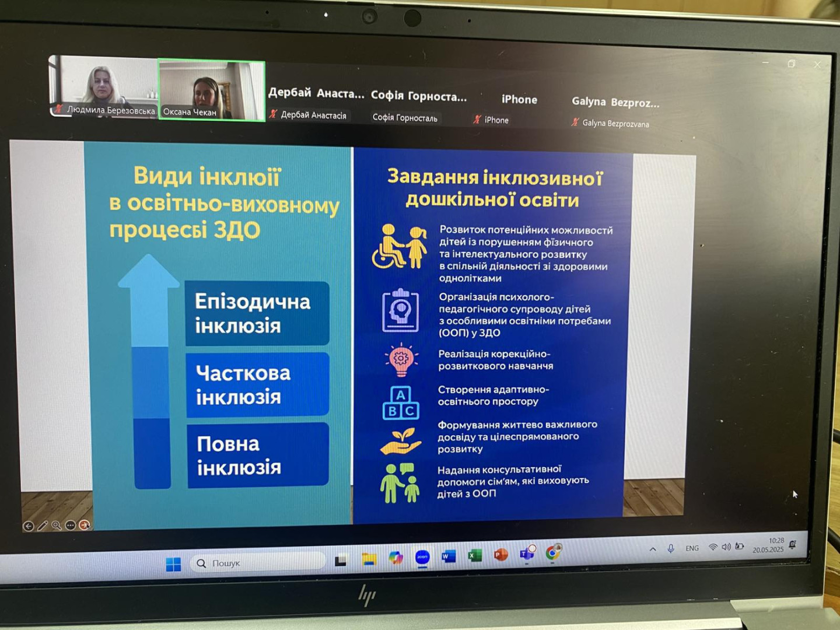This screenshot has width=840, height=630.
Task: Open Microsoft Word from the taskbar
Action: 449,556
